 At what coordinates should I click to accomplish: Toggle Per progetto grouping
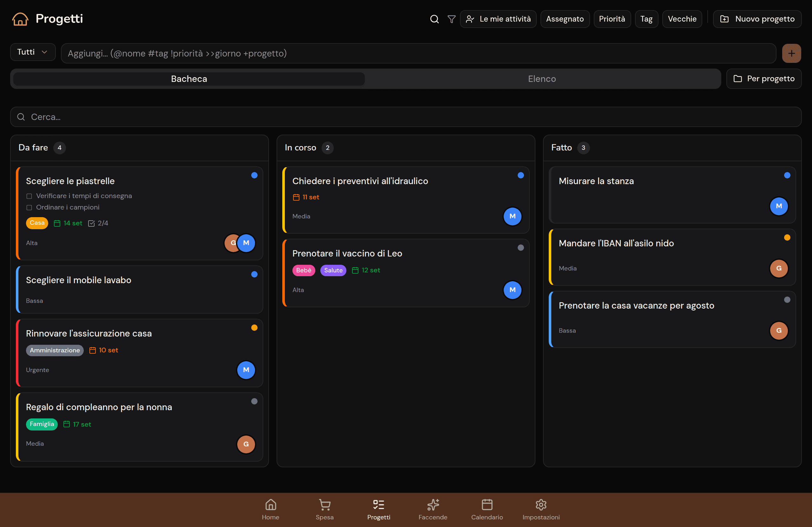point(763,79)
